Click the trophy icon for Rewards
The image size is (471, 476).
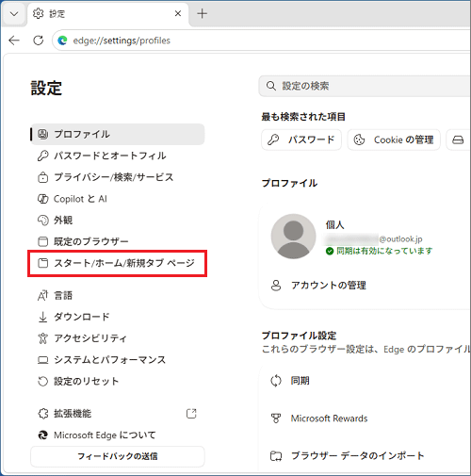click(x=276, y=419)
